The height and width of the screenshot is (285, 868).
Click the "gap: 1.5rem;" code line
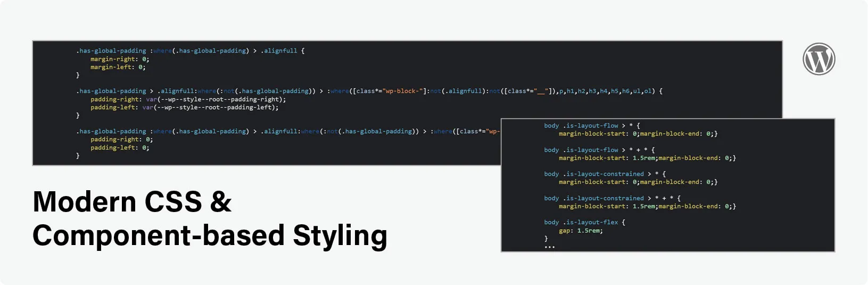coord(580,231)
